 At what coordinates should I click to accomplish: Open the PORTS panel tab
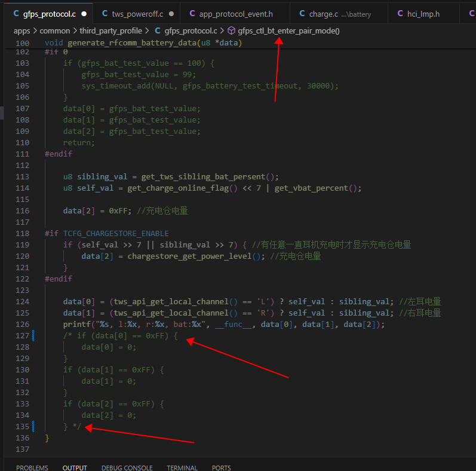[222, 467]
